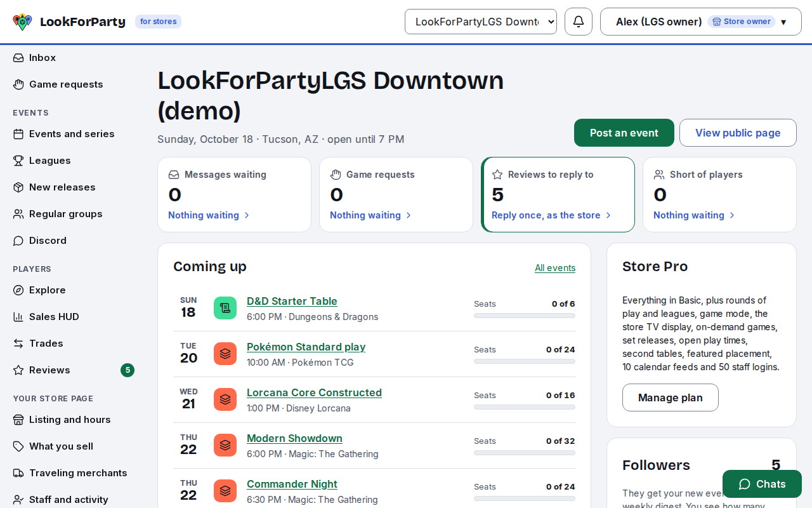
Task: Open notifications bell
Action: 579,22
